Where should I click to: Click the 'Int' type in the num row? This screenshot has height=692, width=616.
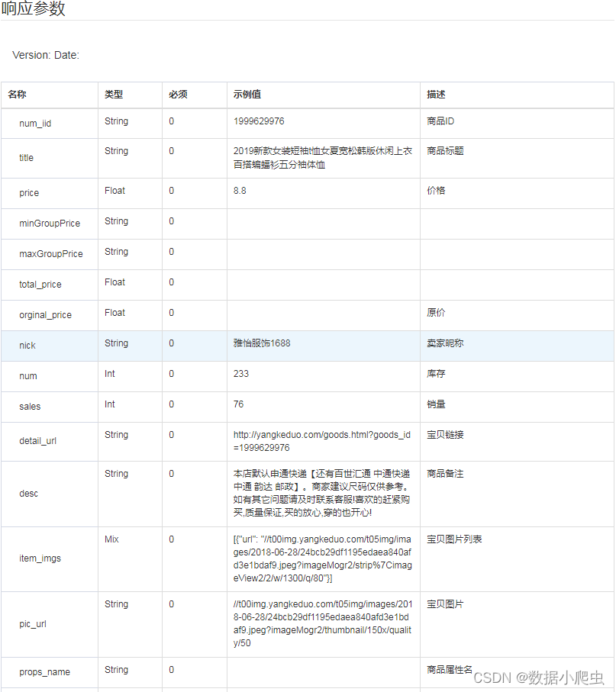coord(110,374)
